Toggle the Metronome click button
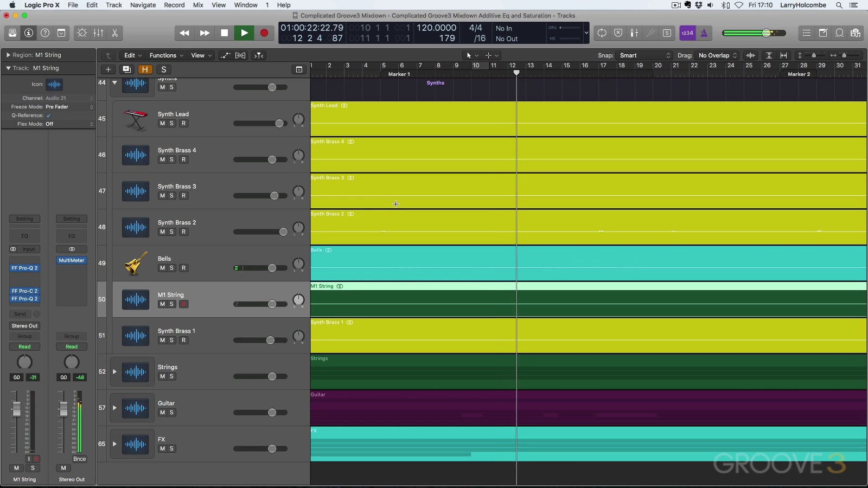The height and width of the screenshot is (488, 868). point(704,33)
